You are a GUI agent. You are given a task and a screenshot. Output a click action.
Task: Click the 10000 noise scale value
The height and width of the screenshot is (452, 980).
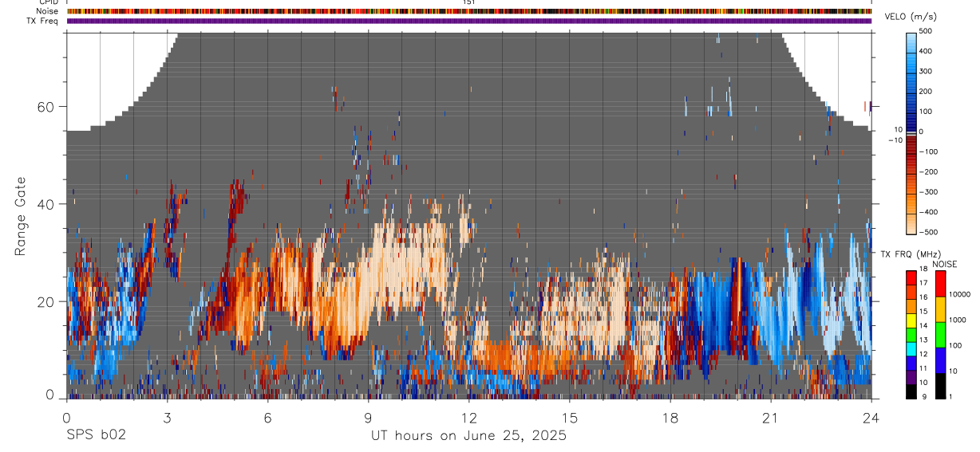tap(959, 294)
